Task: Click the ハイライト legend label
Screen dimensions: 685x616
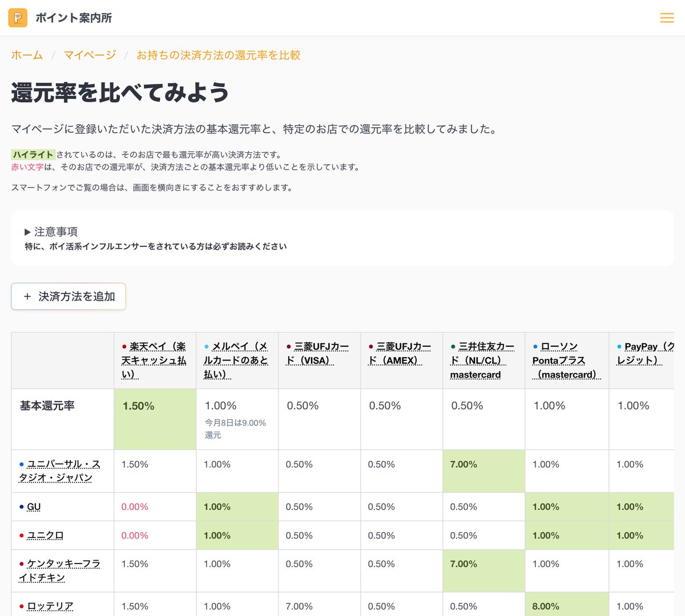Action: point(33,155)
